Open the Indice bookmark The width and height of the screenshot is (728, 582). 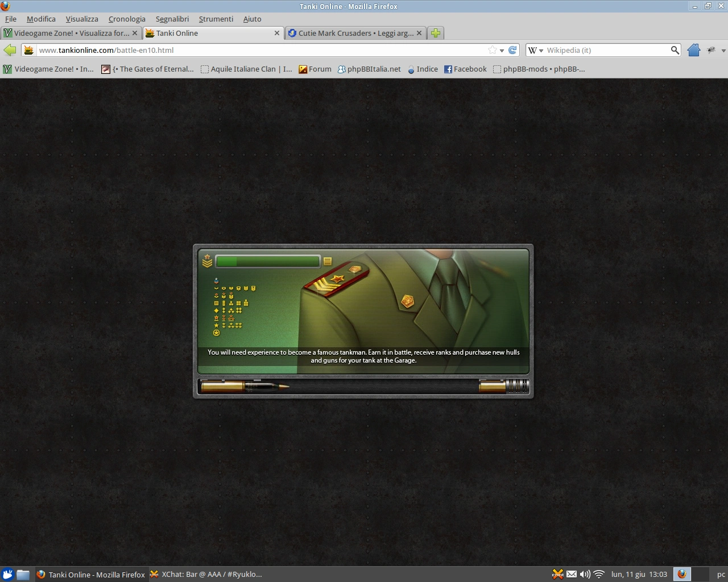point(423,69)
